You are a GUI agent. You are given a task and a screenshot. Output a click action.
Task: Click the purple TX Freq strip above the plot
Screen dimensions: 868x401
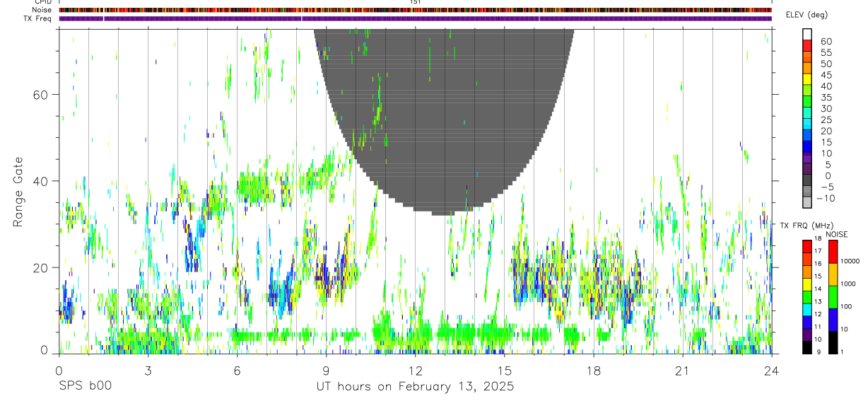(x=415, y=18)
